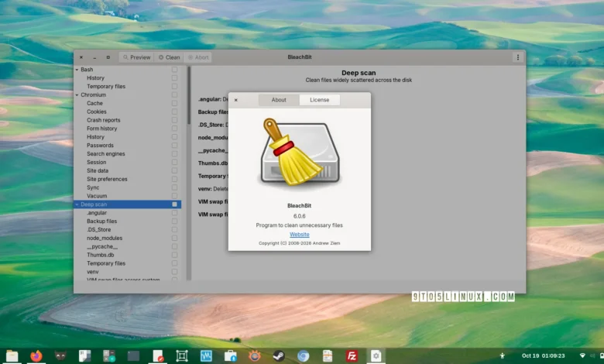Launch Steam from the taskbar
Viewport: 604px width, 364px height.
tap(279, 356)
